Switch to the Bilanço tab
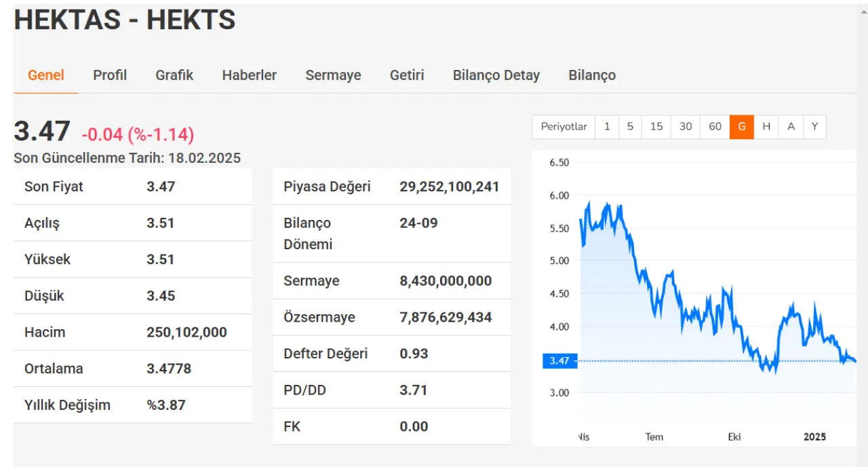 pos(592,75)
